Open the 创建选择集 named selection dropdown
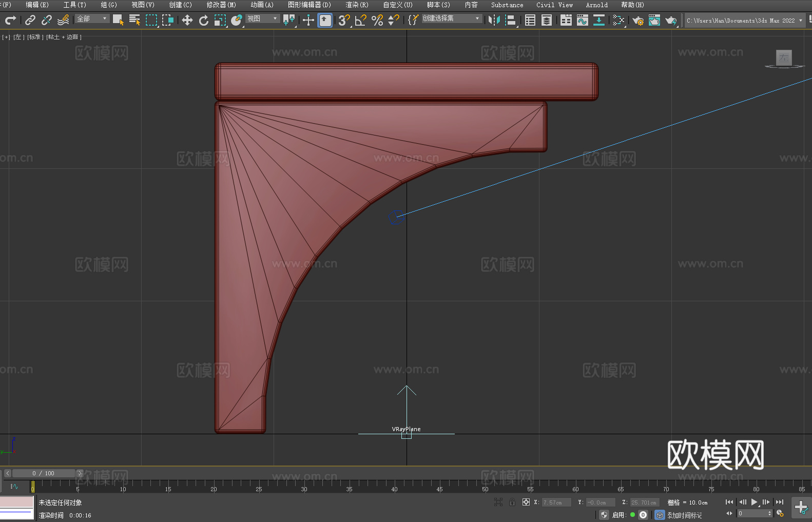 coord(452,18)
